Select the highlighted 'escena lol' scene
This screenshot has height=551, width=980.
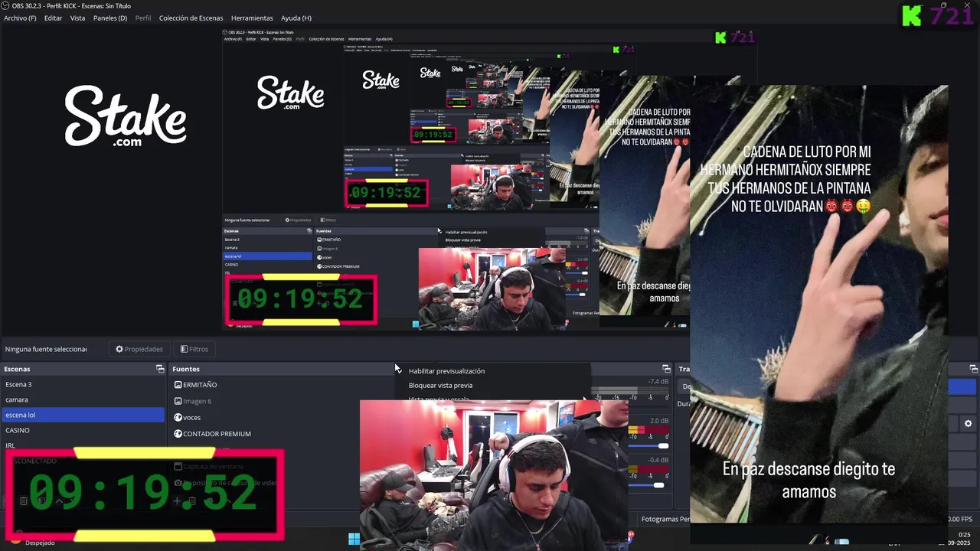[x=83, y=415]
